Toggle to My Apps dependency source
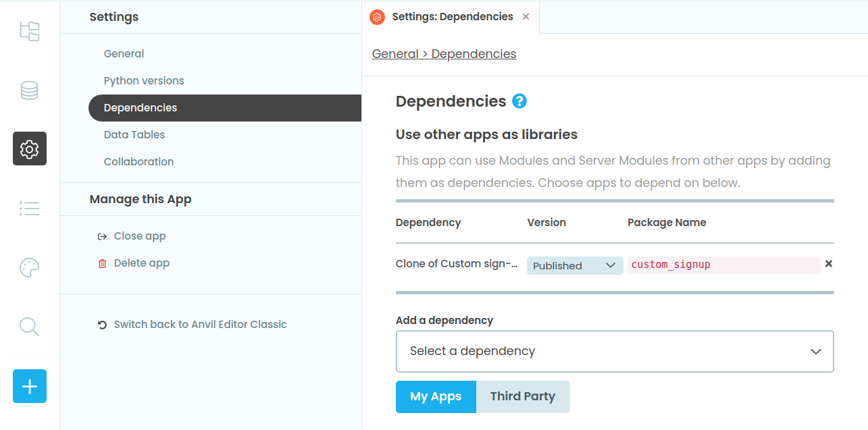 436,396
